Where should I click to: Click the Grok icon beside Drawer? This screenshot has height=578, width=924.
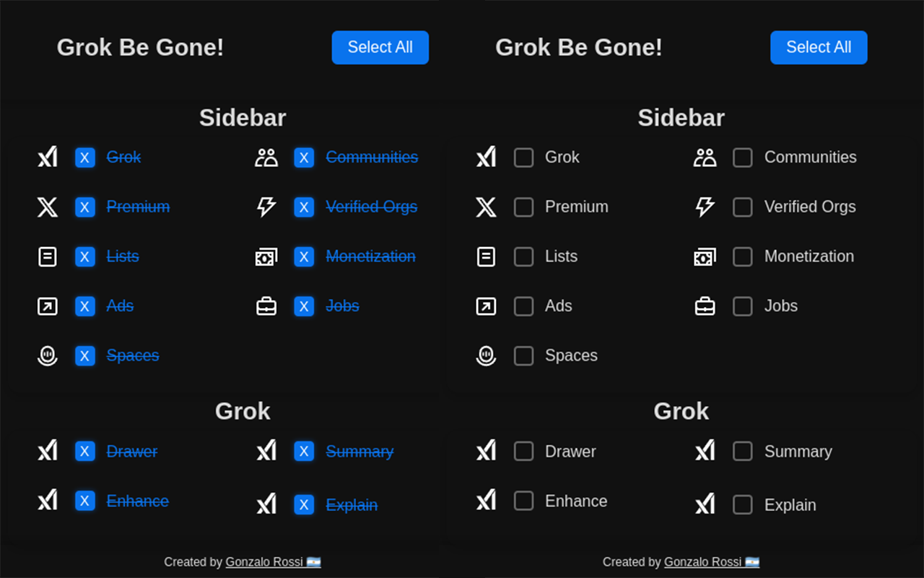(47, 451)
